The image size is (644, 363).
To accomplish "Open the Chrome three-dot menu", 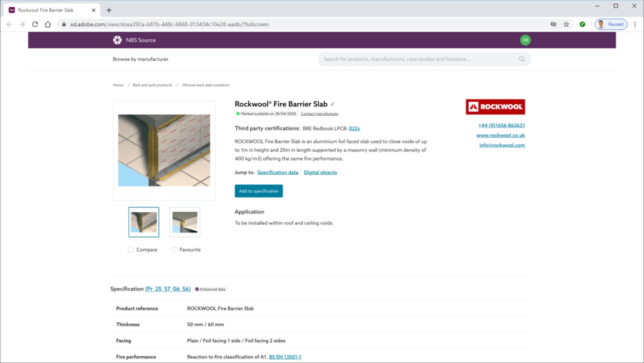I will [635, 24].
